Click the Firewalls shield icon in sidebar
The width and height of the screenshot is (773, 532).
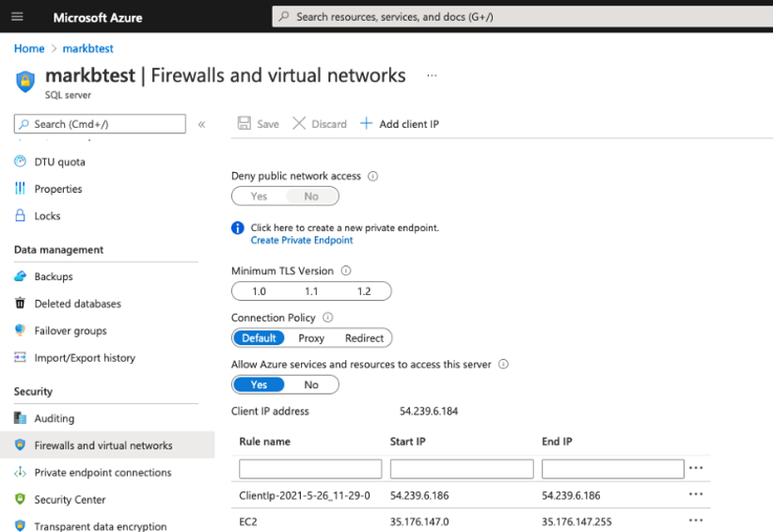pos(20,445)
